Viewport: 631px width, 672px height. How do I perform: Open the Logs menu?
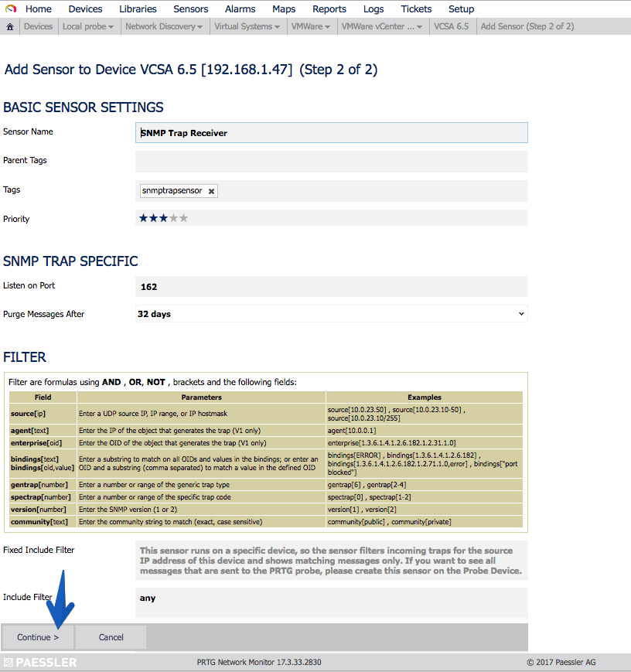pyautogui.click(x=373, y=9)
